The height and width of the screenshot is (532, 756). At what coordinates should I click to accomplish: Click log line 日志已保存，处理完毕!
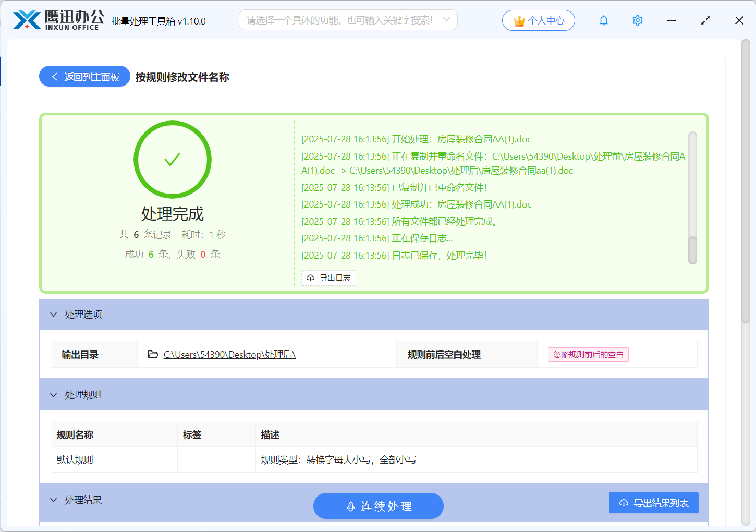click(x=394, y=256)
